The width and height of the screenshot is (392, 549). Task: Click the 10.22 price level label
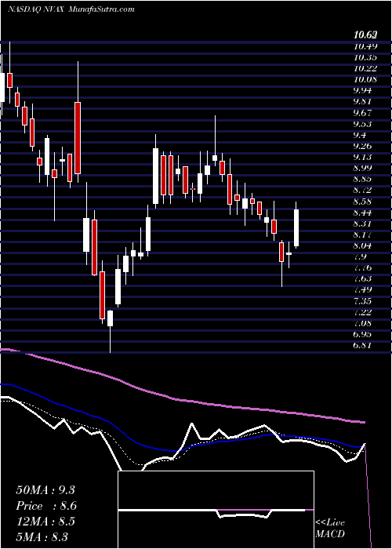[x=365, y=69]
